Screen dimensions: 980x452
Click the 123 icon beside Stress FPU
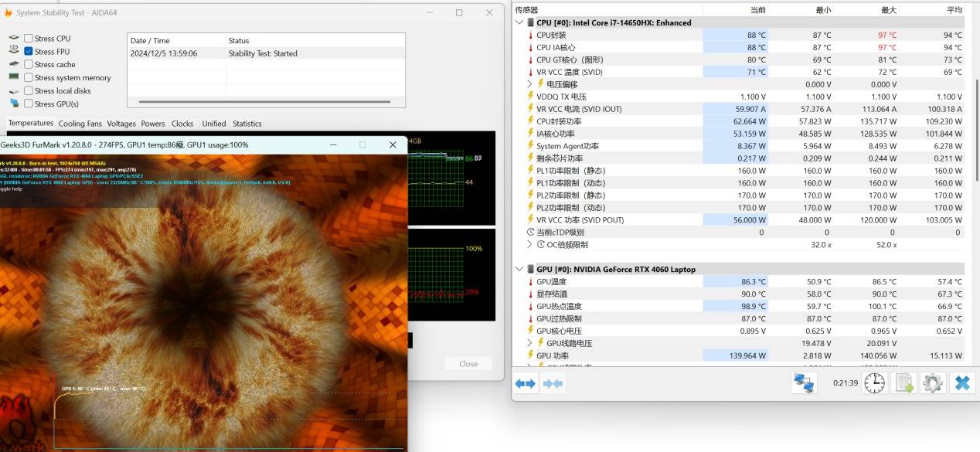pos(14,51)
